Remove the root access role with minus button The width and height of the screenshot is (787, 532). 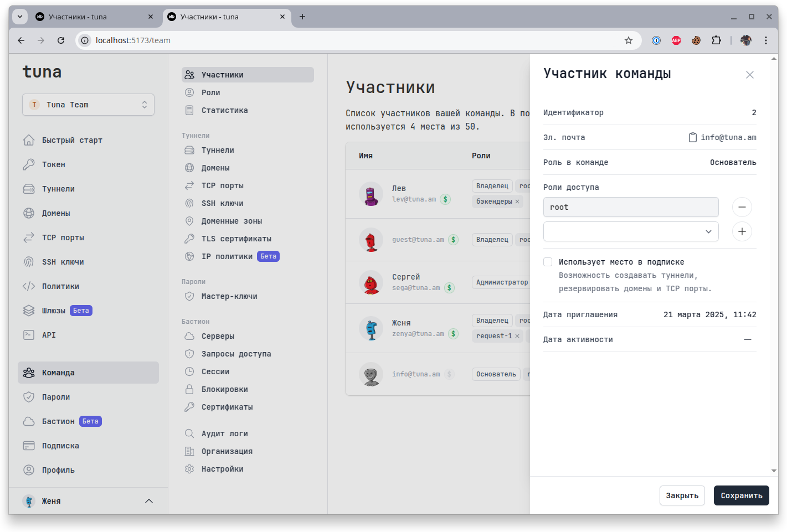[742, 207]
